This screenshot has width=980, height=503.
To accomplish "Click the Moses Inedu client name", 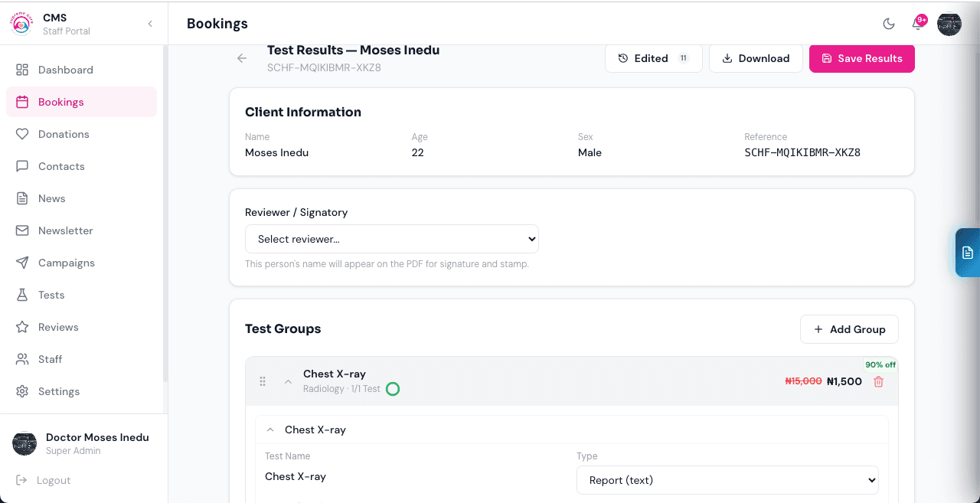I will tap(276, 152).
